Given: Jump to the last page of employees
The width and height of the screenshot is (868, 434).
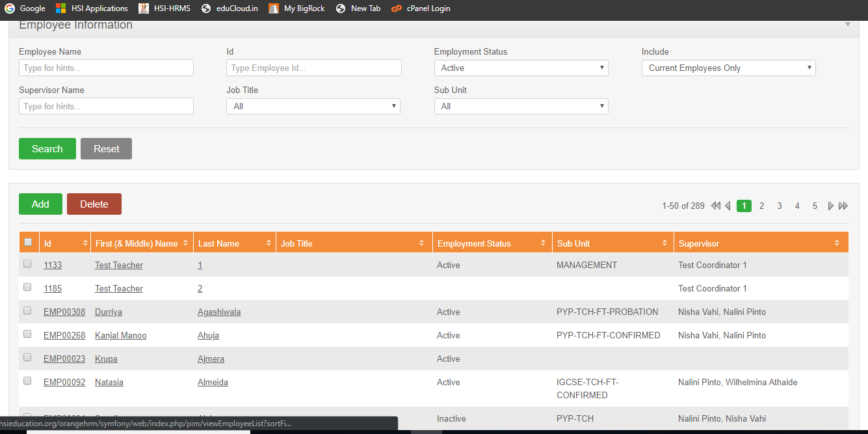Looking at the screenshot, I should (x=843, y=206).
